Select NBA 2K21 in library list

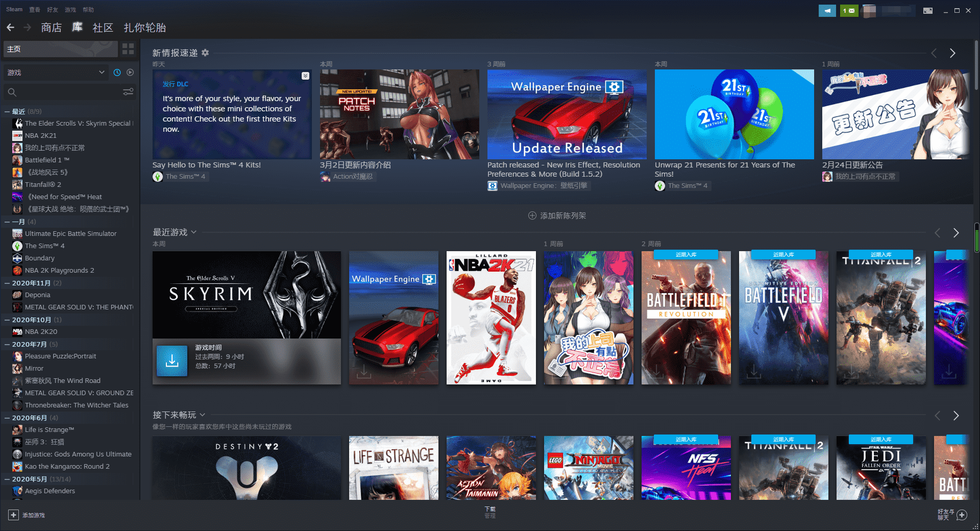coord(41,135)
